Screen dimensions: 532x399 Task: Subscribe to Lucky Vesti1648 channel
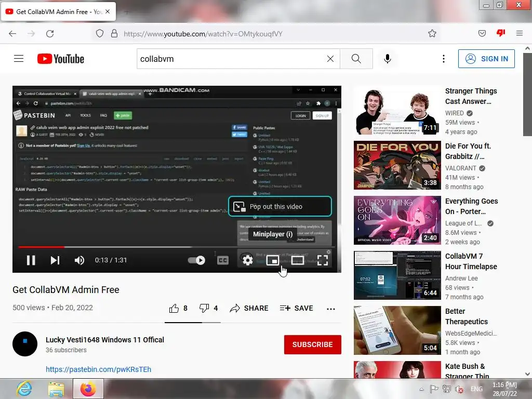click(x=312, y=345)
